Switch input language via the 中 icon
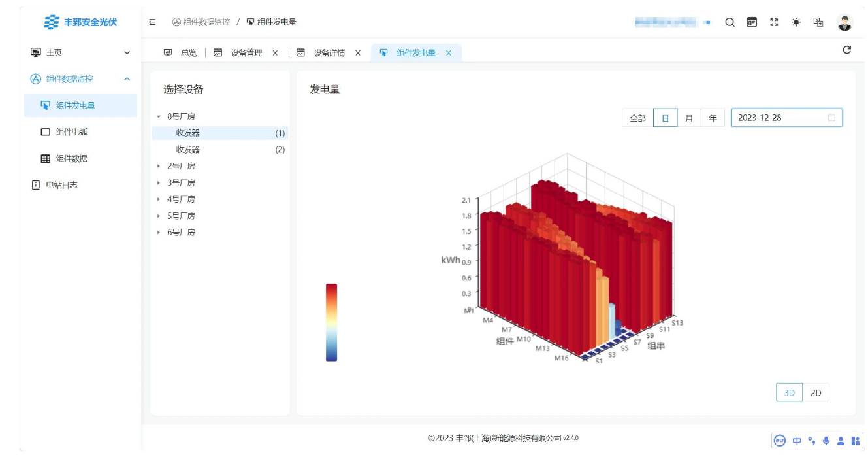 797,441
